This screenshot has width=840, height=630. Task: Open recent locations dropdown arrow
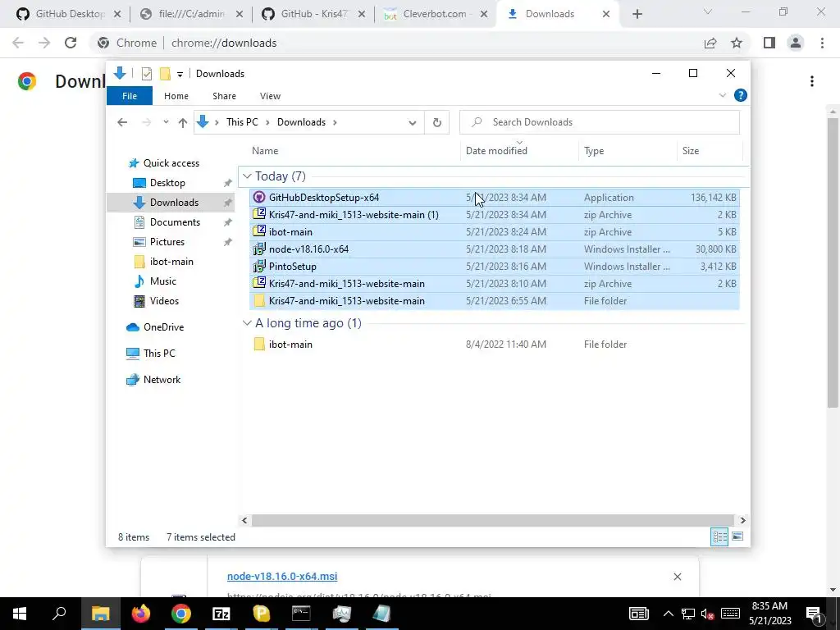(x=166, y=122)
